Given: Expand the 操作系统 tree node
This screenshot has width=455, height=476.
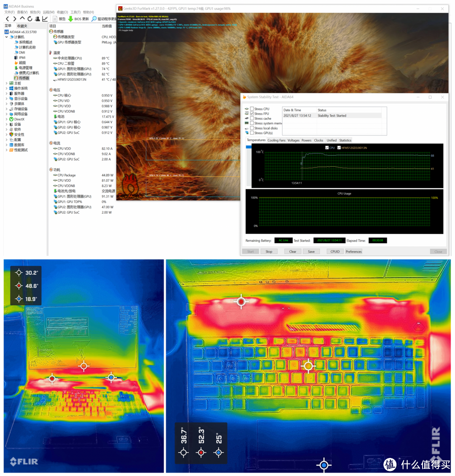Looking at the screenshot, I should point(6,88).
